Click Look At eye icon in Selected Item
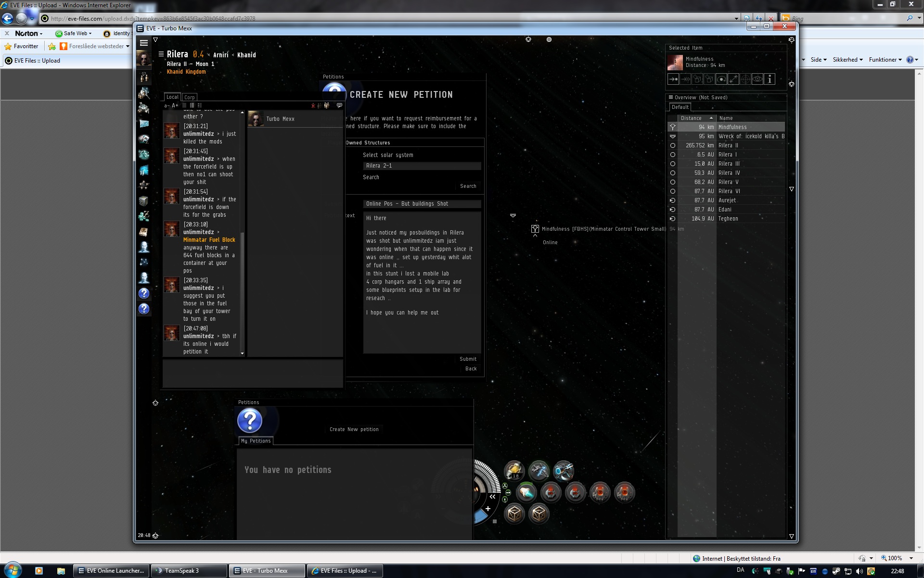The width and height of the screenshot is (924, 578). (757, 79)
